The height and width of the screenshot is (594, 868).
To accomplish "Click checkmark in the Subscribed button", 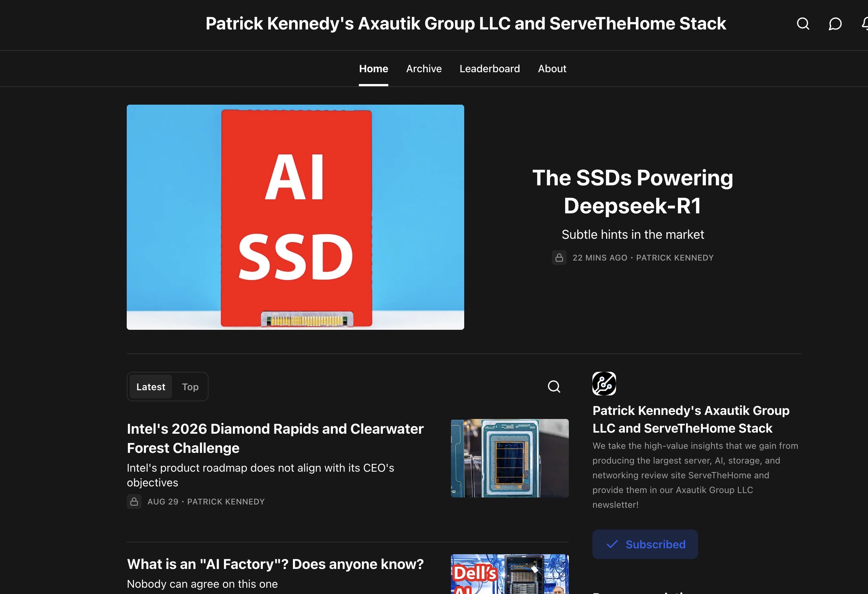I will (612, 544).
